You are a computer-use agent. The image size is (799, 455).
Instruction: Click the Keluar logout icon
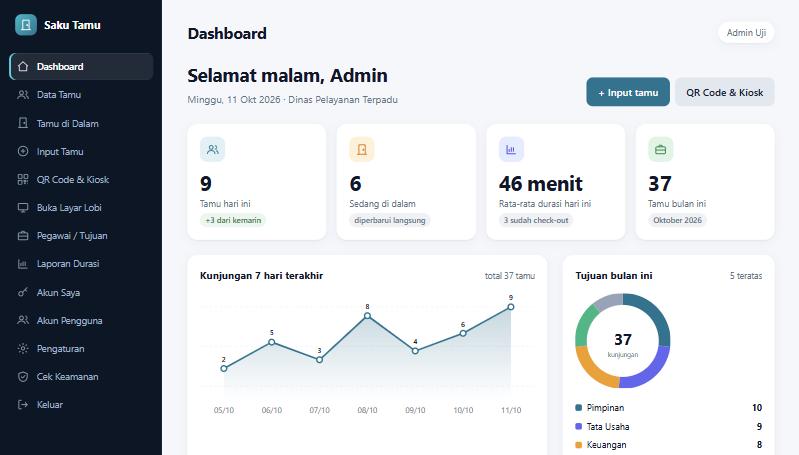[x=23, y=405]
